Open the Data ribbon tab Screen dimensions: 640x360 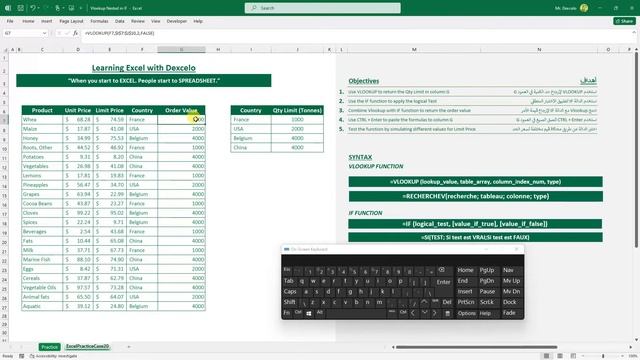coord(120,21)
